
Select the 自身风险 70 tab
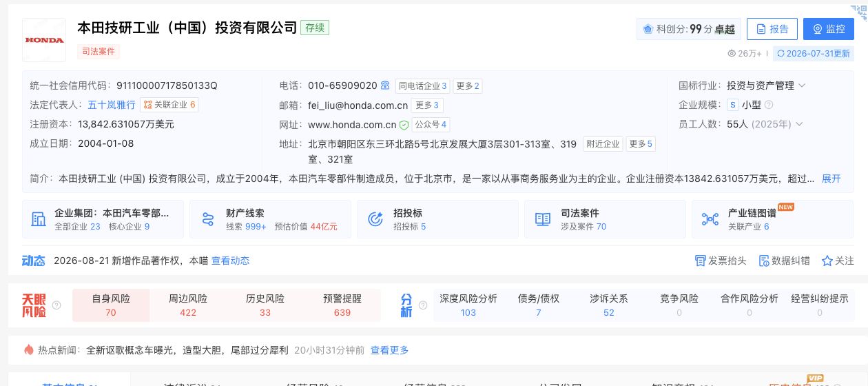point(111,305)
